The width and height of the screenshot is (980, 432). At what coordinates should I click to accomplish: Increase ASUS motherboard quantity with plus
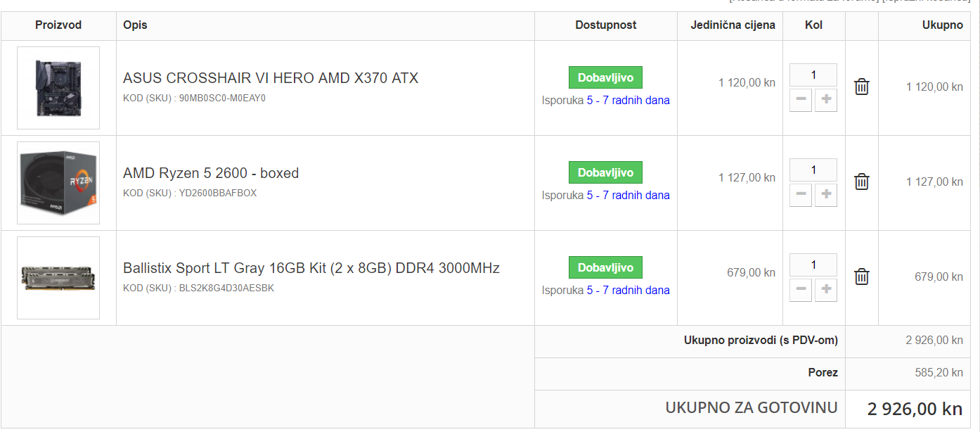(x=826, y=100)
